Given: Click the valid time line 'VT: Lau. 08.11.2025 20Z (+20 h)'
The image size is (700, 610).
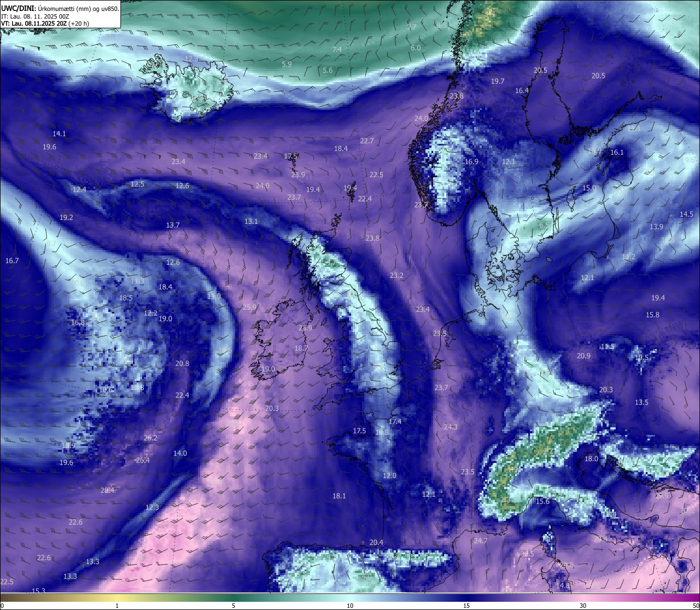Looking at the screenshot, I should [x=45, y=24].
